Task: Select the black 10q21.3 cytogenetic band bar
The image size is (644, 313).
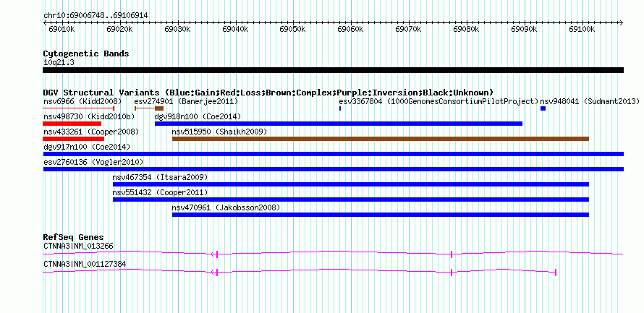Action: 333,70
